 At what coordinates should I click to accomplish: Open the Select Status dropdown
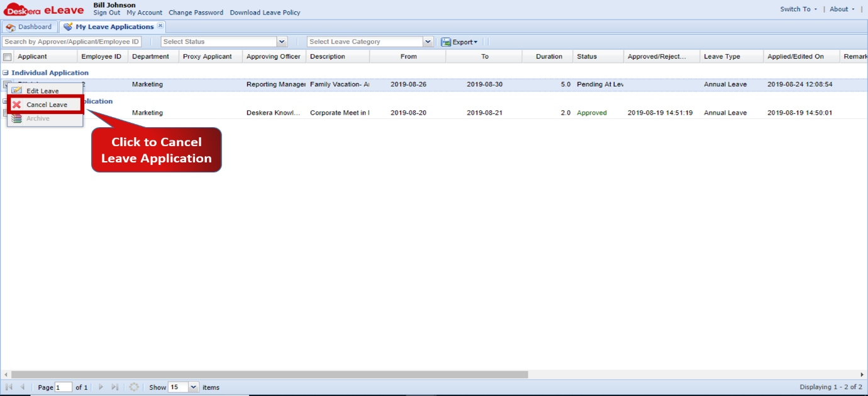click(282, 42)
